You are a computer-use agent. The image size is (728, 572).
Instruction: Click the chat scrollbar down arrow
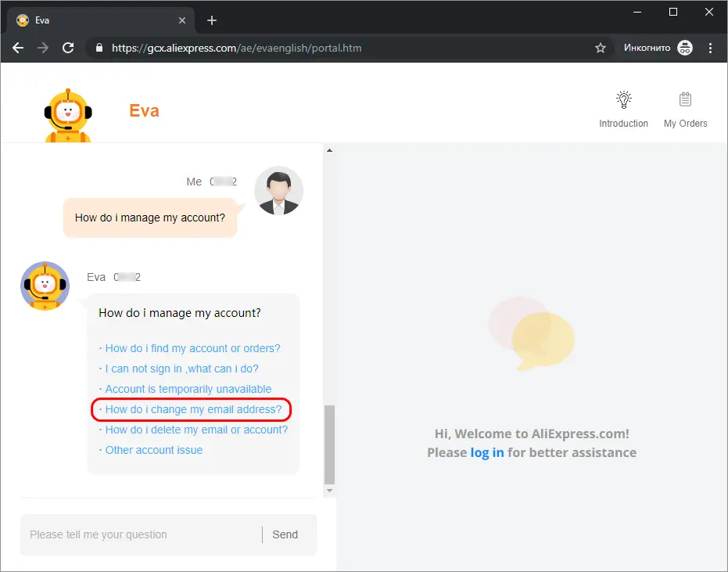pyautogui.click(x=330, y=491)
